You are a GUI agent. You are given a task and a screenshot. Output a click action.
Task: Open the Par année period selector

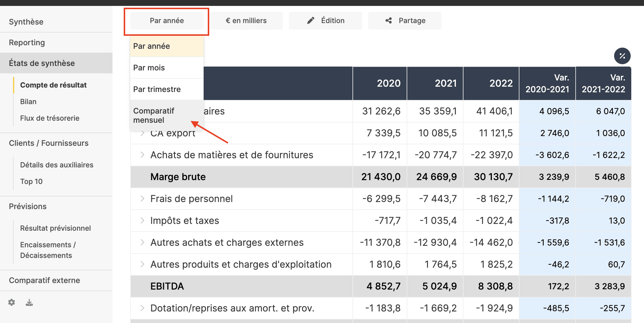(167, 20)
